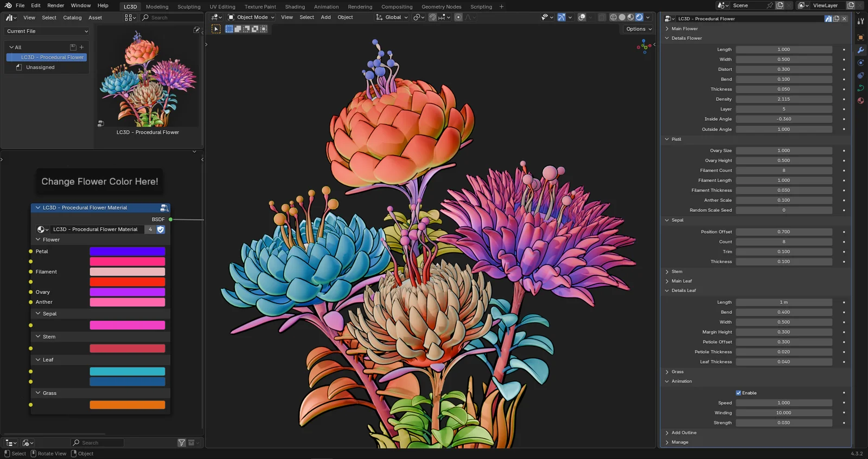Toggle the snapping magnet icon
868x459 pixels.
[432, 17]
